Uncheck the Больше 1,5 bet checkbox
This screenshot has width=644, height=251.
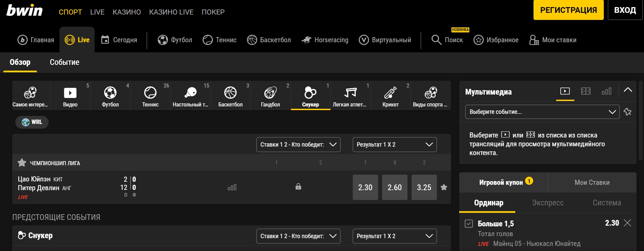(x=468, y=223)
